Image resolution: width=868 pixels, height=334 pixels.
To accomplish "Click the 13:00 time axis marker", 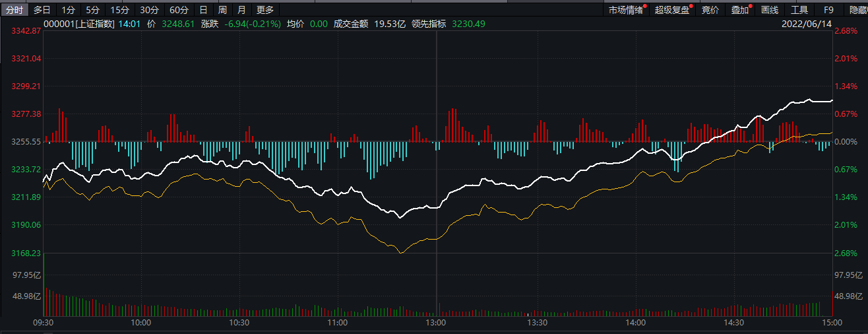I will coord(436,323).
